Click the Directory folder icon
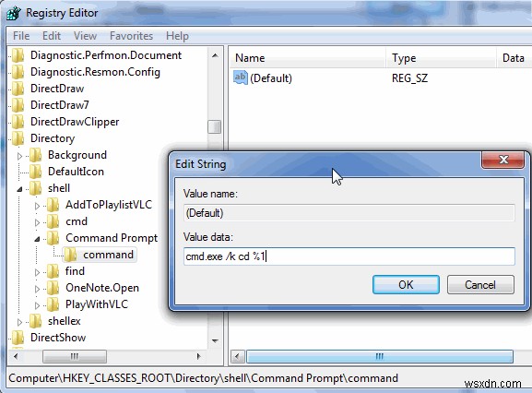Screen dimensions: 532x393 18,138
